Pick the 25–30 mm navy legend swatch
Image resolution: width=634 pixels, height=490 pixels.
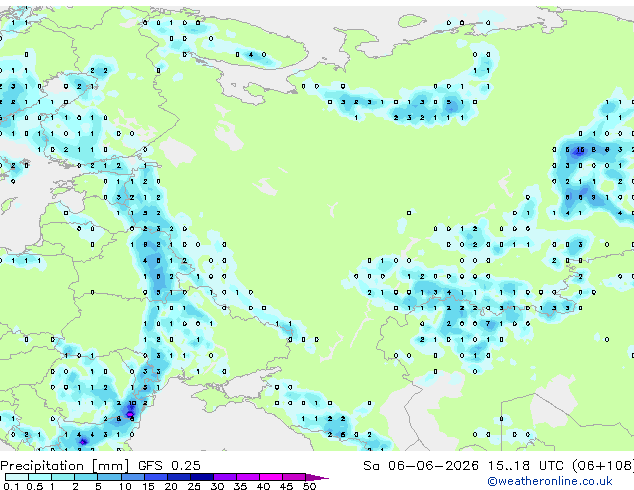click(x=201, y=477)
